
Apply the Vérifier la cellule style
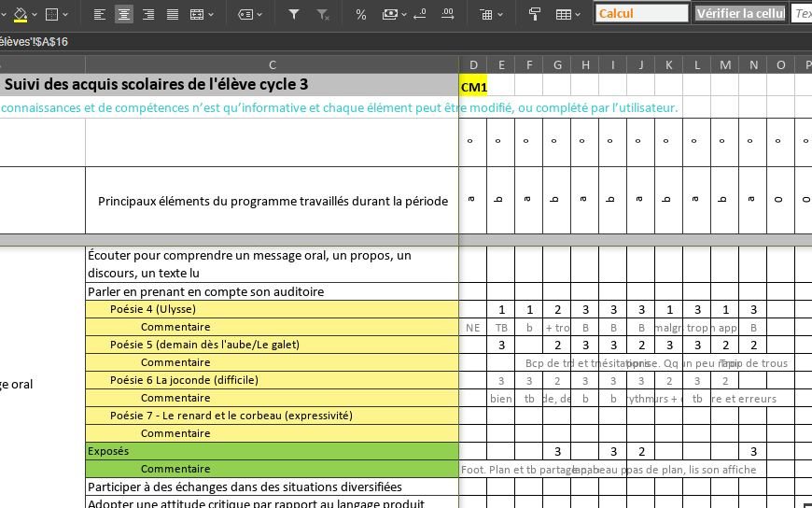click(740, 13)
